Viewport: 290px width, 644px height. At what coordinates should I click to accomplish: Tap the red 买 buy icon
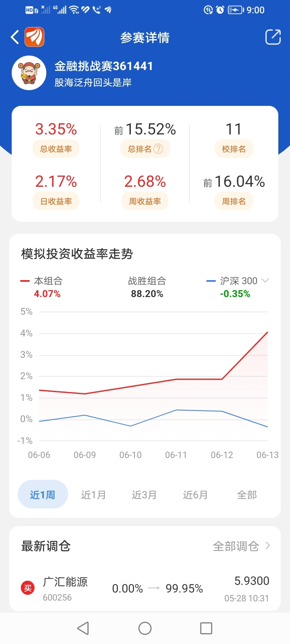(x=28, y=588)
